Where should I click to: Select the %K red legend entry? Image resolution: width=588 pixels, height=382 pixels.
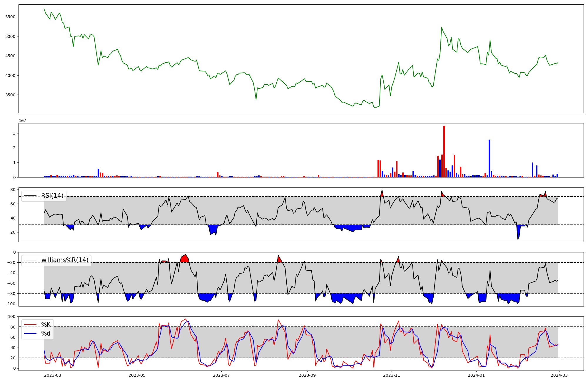tap(46, 324)
